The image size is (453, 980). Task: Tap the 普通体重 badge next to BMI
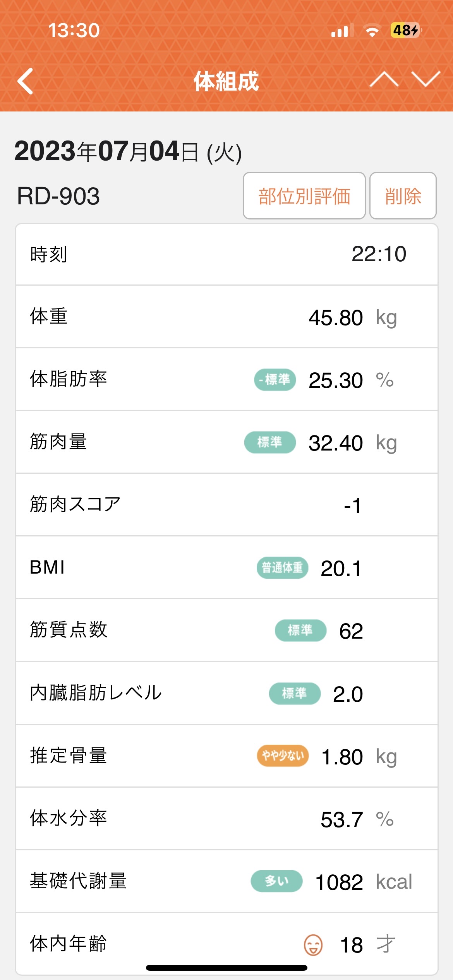coord(282,568)
